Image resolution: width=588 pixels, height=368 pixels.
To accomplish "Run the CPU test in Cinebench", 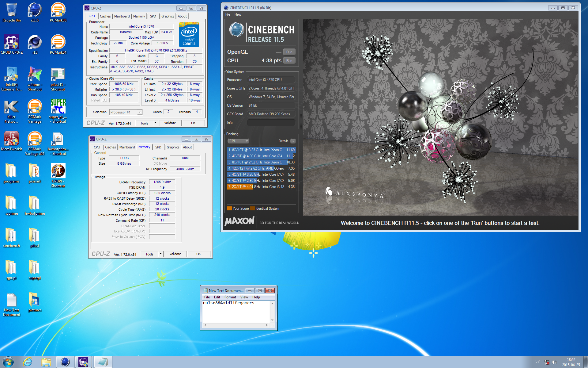I will [289, 61].
